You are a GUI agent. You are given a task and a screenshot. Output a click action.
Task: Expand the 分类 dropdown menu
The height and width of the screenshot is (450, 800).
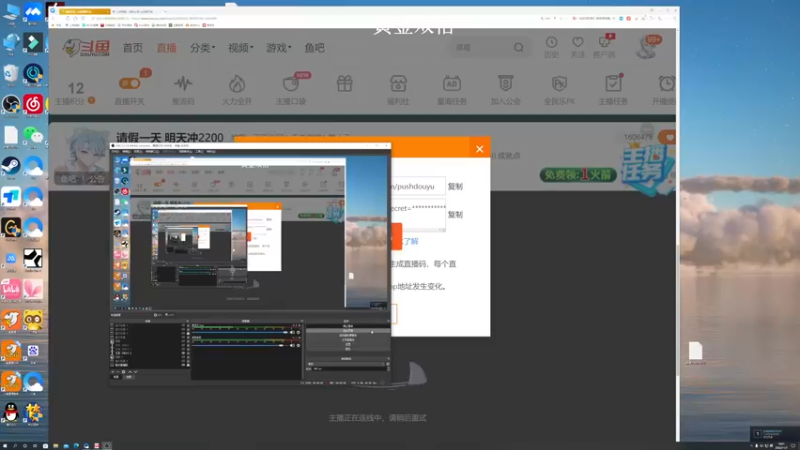(x=203, y=48)
